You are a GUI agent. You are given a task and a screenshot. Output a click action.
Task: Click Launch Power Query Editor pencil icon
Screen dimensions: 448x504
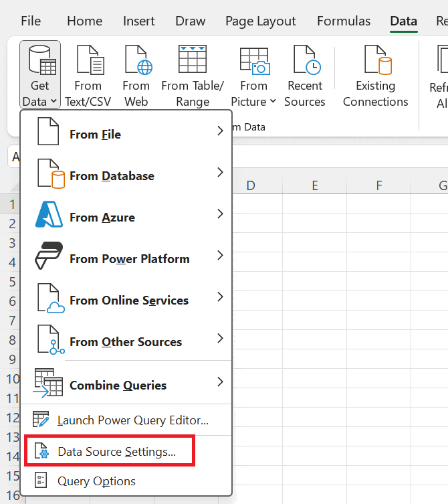pos(41,419)
